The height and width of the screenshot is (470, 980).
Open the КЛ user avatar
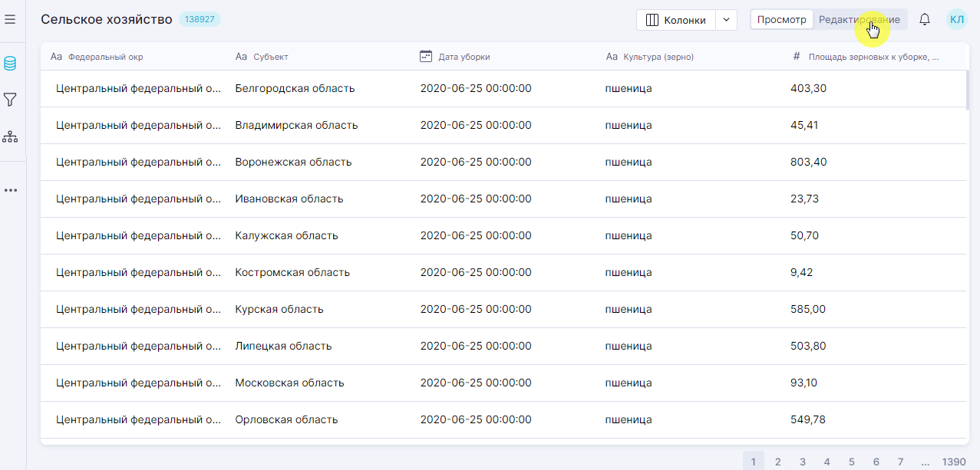point(956,20)
